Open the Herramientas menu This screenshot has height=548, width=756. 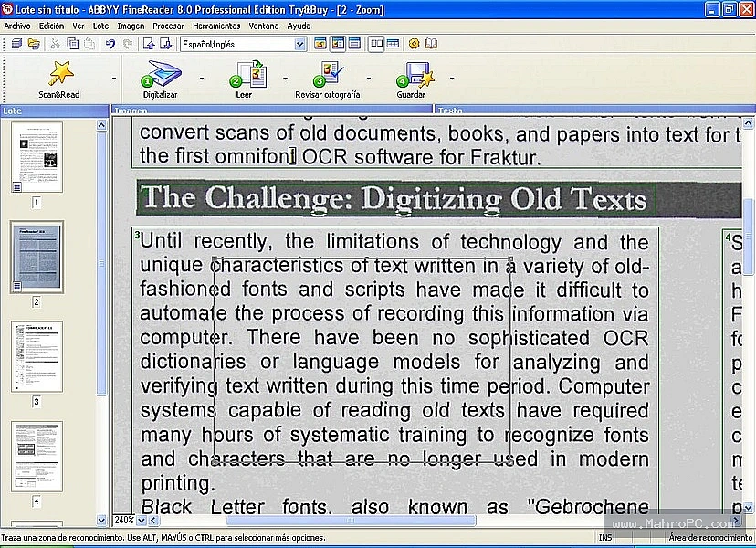[x=216, y=26]
